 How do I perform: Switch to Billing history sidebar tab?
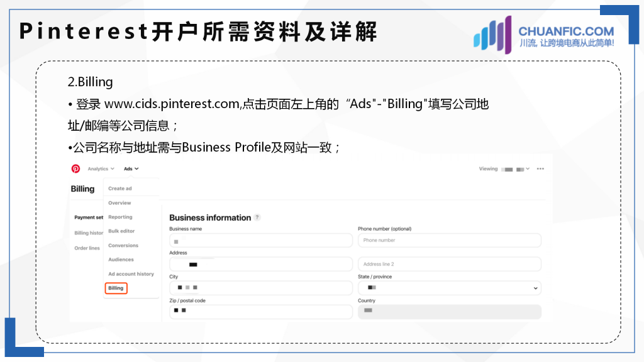[88, 233]
